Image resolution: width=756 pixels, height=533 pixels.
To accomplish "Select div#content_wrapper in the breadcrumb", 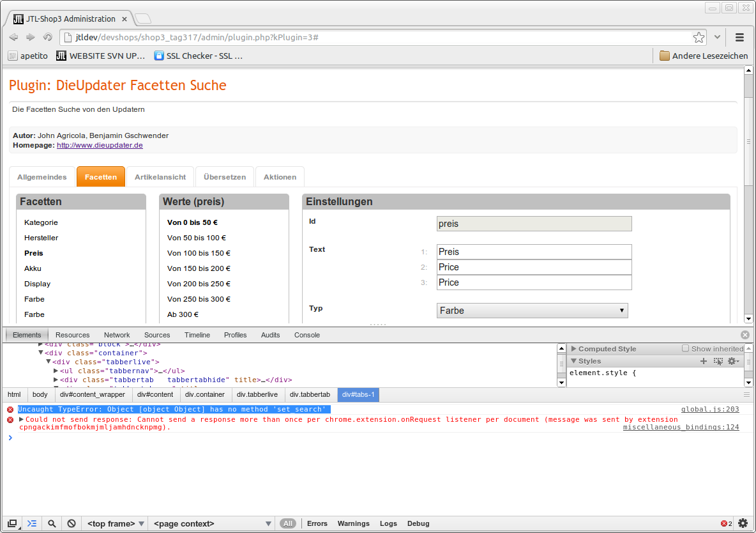I will point(92,395).
